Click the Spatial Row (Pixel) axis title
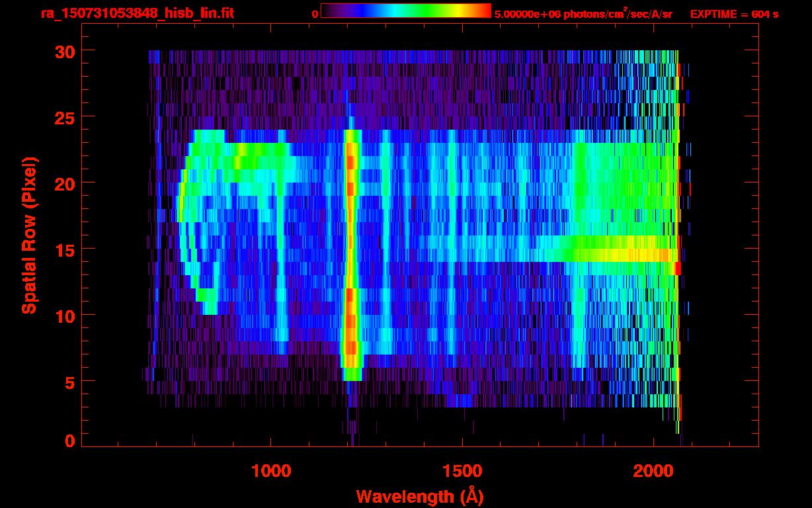Screen dimensions: 812x508 (x=29, y=235)
